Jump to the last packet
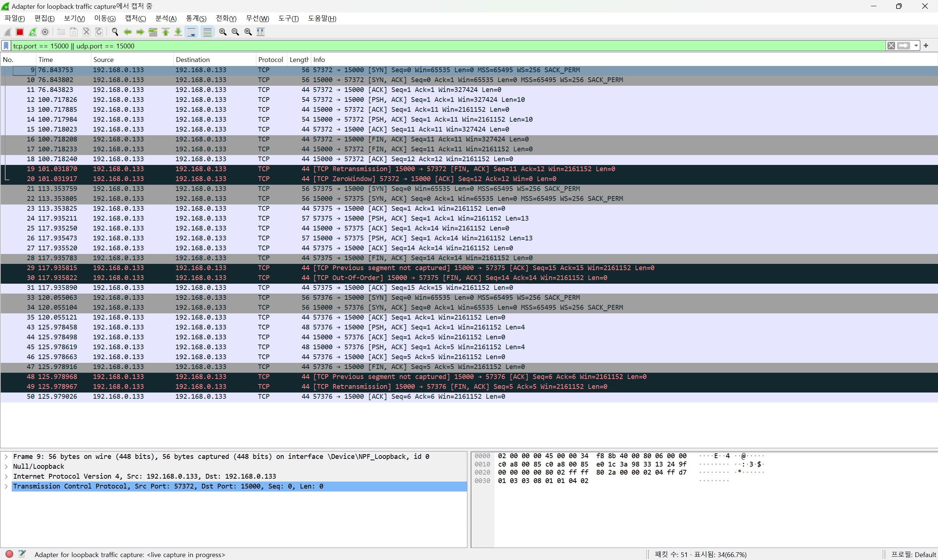 pos(178,32)
